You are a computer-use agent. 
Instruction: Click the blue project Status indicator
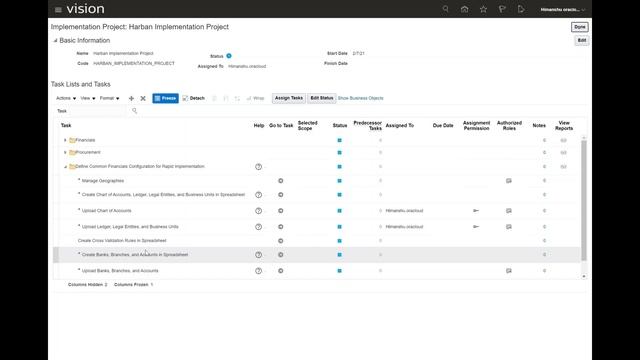click(229, 56)
